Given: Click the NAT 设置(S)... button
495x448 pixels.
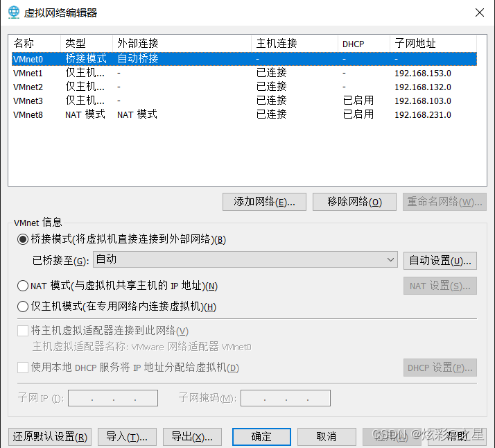Looking at the screenshot, I should pyautogui.click(x=440, y=286).
